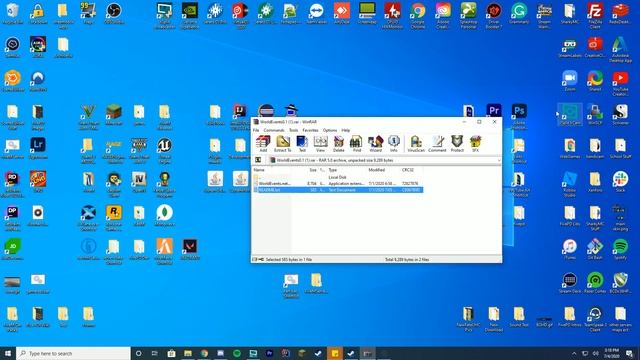The width and height of the screenshot is (640, 360).
Task: Click the Extract To toolbar icon
Action: coord(282,144)
